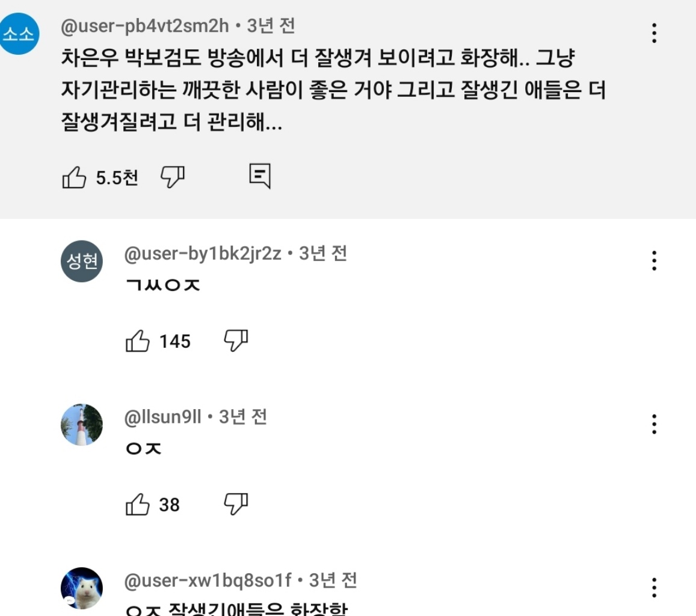
Task: Visit the @user-xw1bq8so1f channel link
Action: click(208, 581)
